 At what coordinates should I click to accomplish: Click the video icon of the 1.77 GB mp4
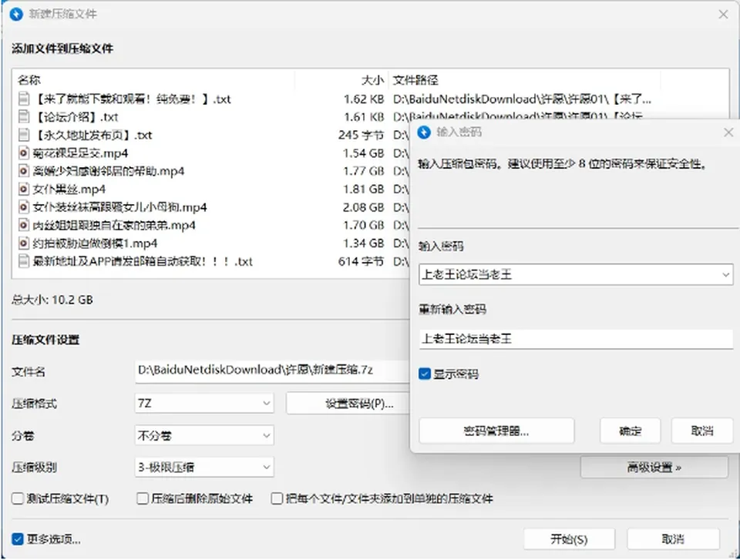[24, 171]
